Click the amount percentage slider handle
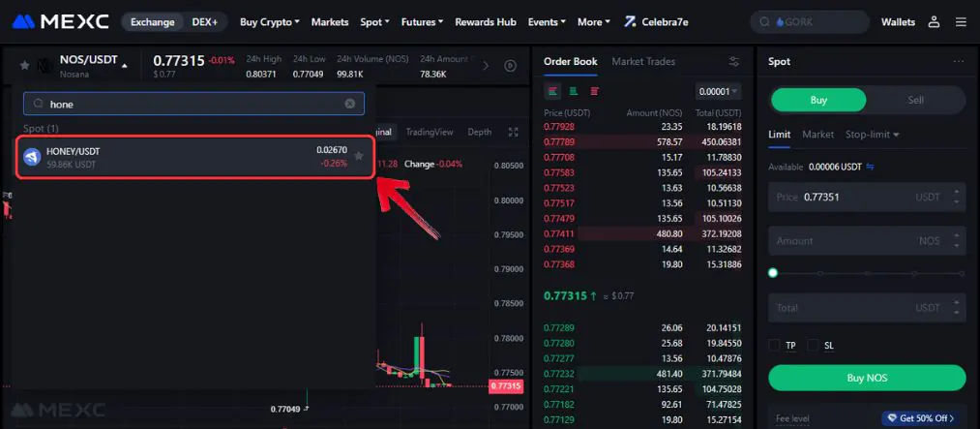 point(773,273)
